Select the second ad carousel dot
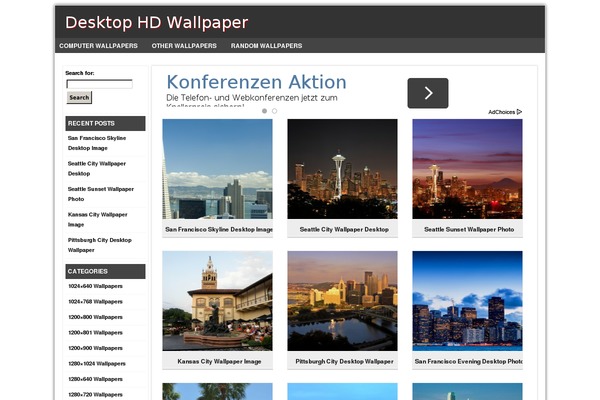This screenshot has height=400, width=600. click(274, 111)
